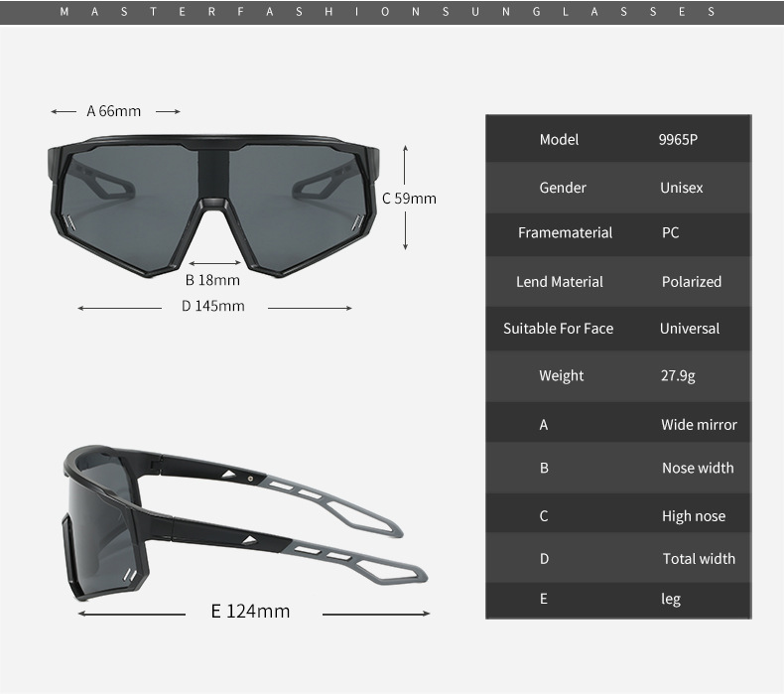
Task: Select the Model 9965P value
Action: pos(678,140)
